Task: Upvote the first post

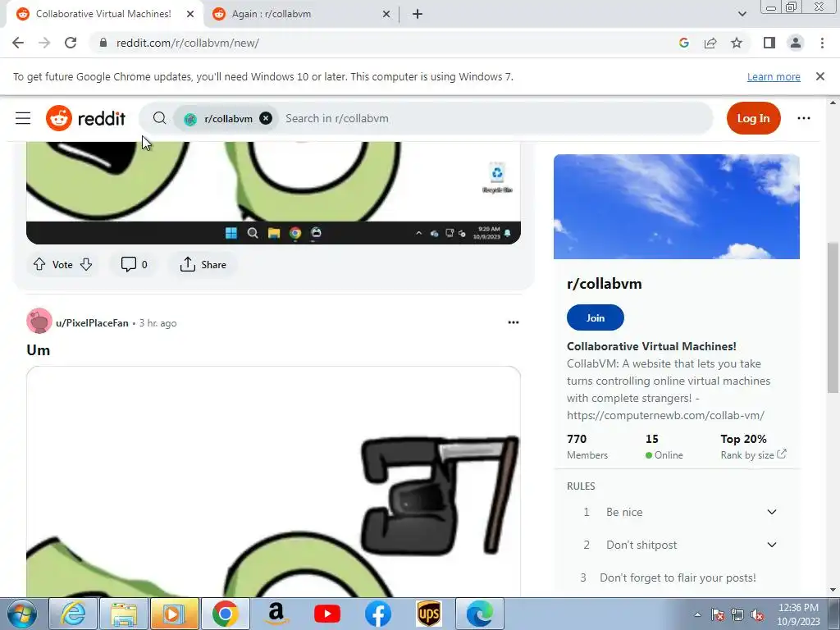Action: click(39, 264)
